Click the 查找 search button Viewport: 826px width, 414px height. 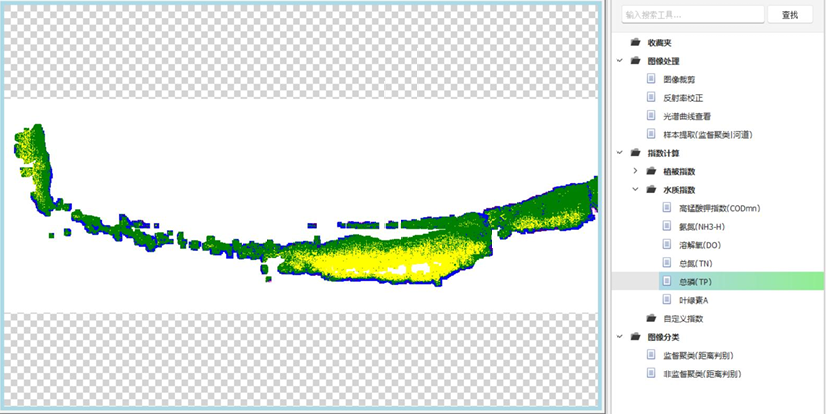(789, 15)
